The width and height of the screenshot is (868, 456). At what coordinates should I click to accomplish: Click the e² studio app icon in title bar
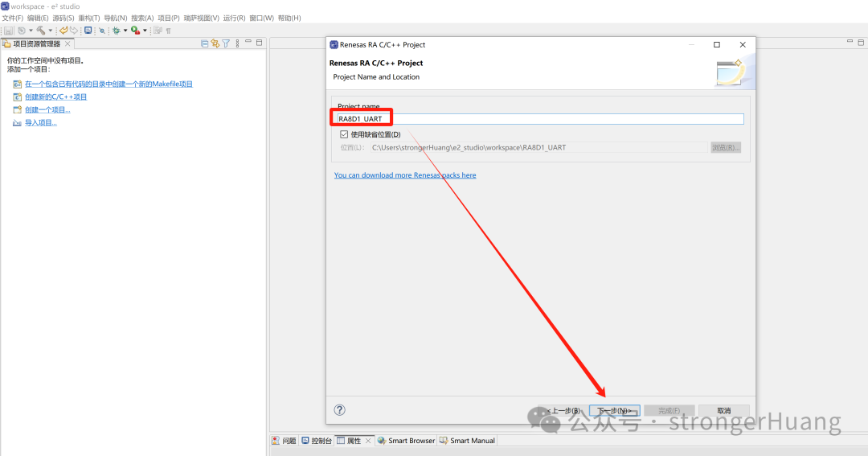pyautogui.click(x=5, y=6)
